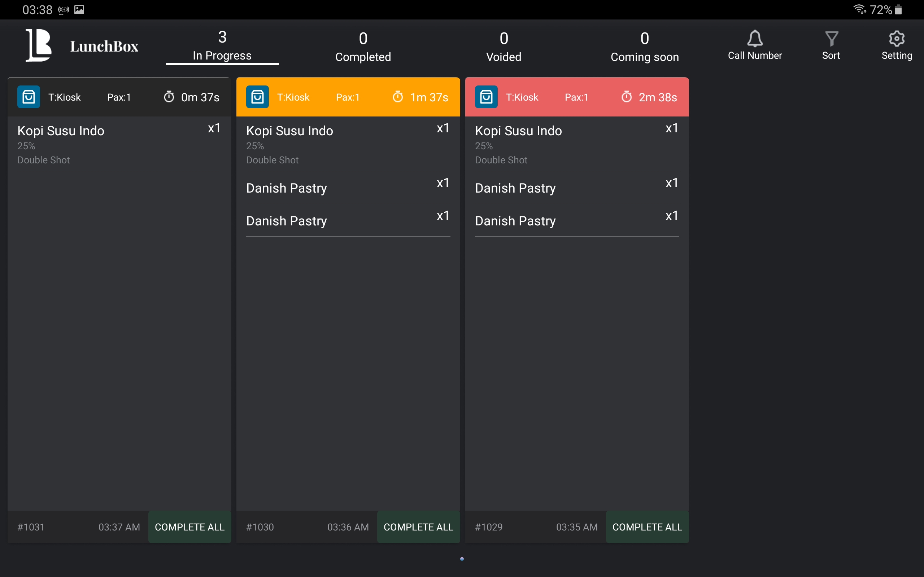Select the In Progress tab
The height and width of the screenshot is (577, 924).
point(222,46)
